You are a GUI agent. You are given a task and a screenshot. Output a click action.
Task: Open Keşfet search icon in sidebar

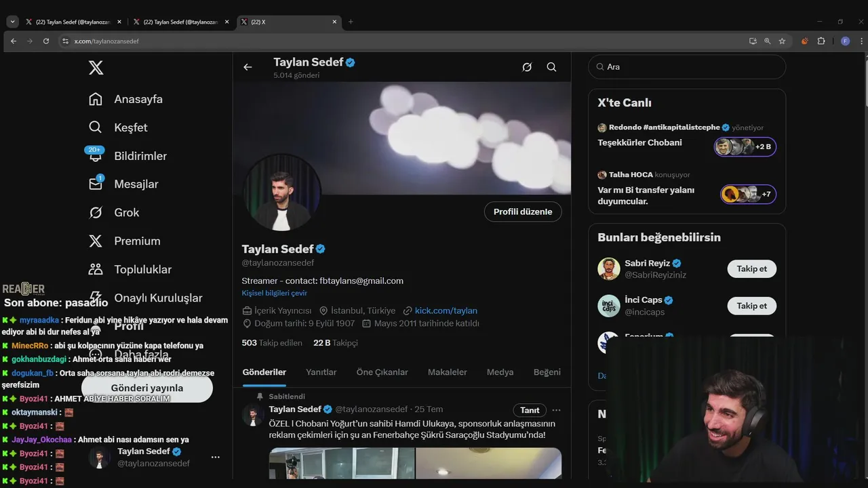tap(96, 127)
